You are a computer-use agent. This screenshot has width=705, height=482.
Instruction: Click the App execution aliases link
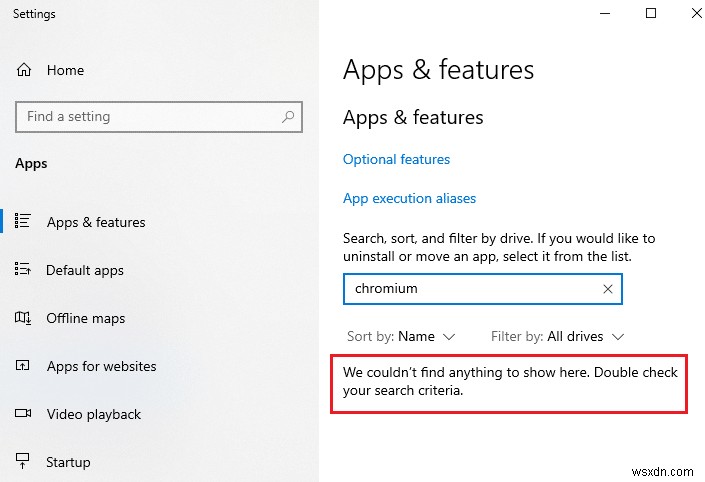409,198
